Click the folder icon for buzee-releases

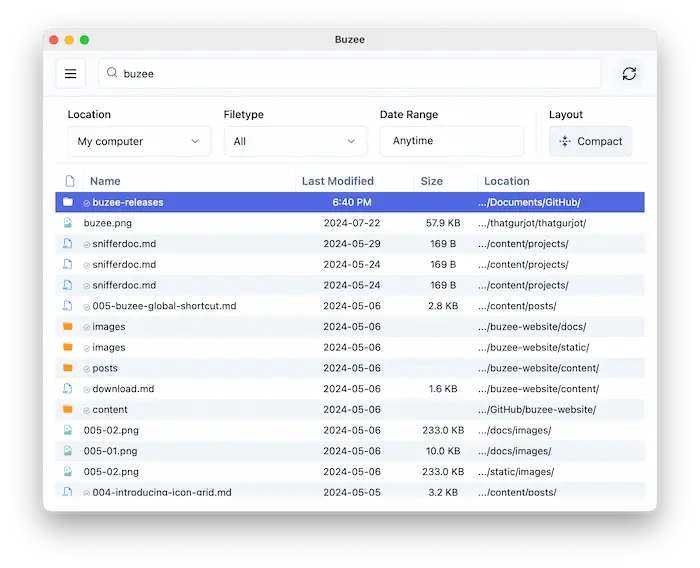click(68, 202)
